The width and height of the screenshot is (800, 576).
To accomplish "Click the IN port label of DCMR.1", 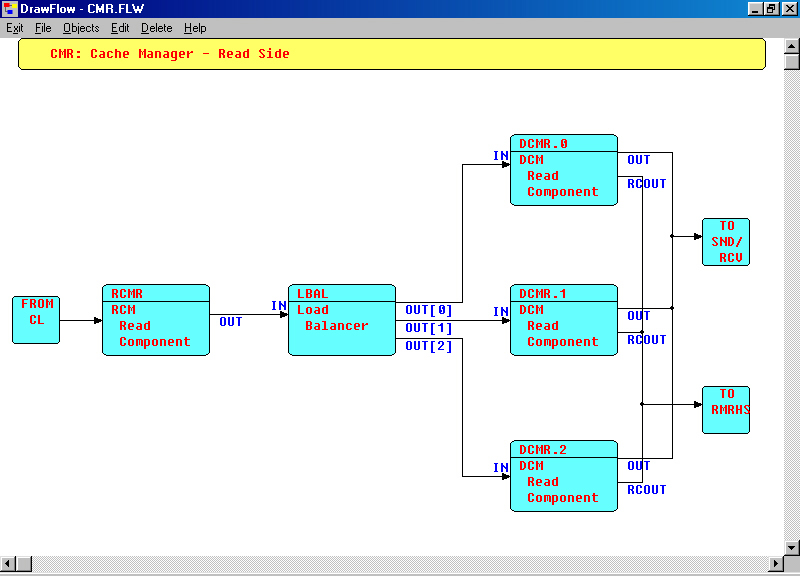I will point(501,311).
